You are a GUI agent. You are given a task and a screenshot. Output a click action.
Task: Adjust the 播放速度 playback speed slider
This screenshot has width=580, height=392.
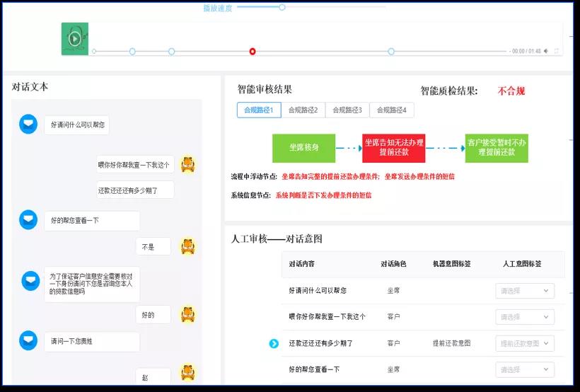coord(282,7)
